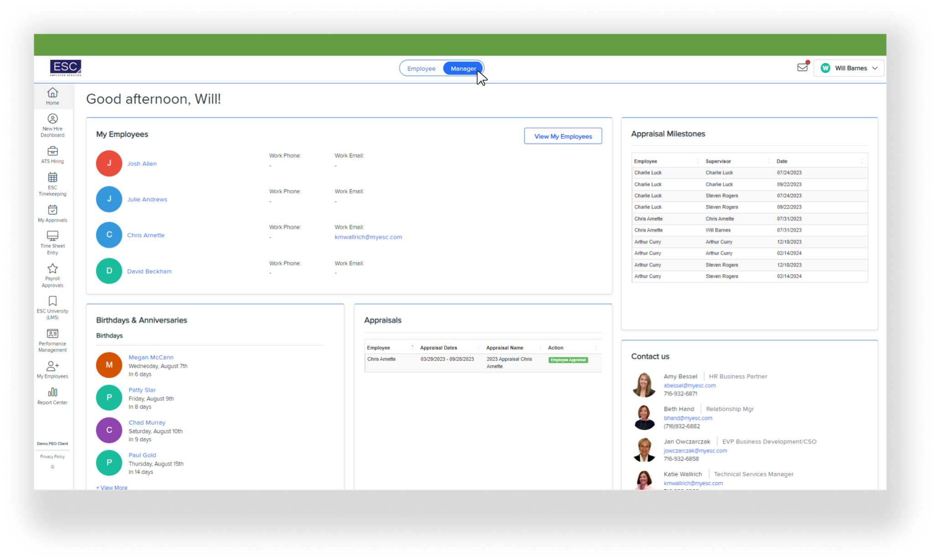Open Chad Murray's name link
The height and width of the screenshot is (560, 934).
click(x=147, y=422)
